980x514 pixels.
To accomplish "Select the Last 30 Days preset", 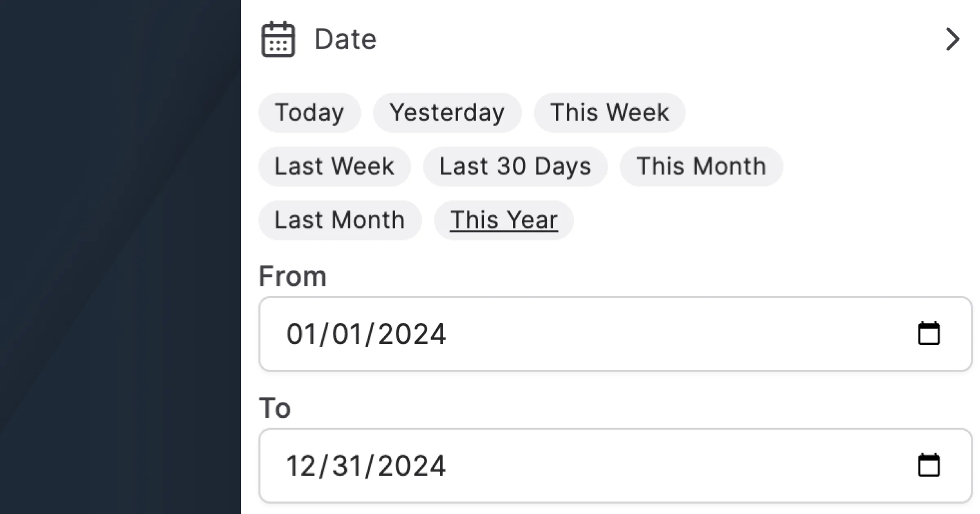I will point(515,166).
